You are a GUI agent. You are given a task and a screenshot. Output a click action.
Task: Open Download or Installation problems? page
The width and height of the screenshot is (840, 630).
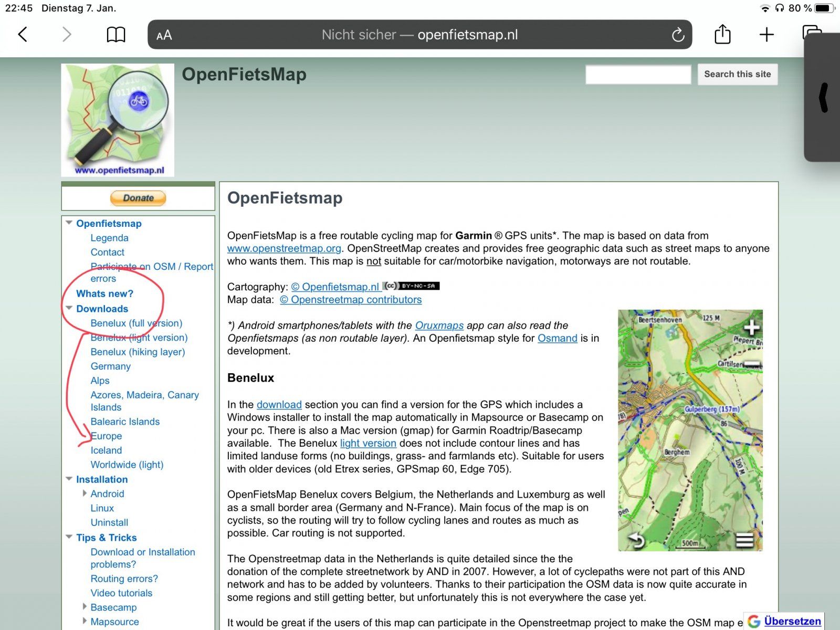click(142, 558)
